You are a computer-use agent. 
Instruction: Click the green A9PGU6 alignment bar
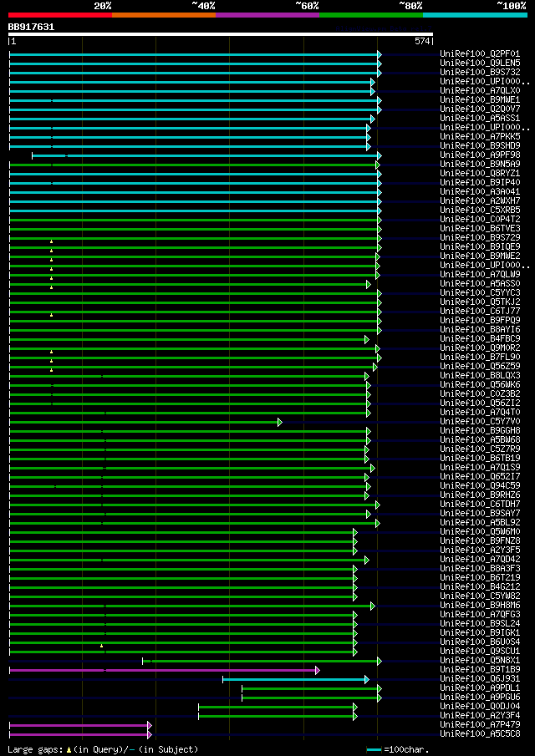point(311,698)
